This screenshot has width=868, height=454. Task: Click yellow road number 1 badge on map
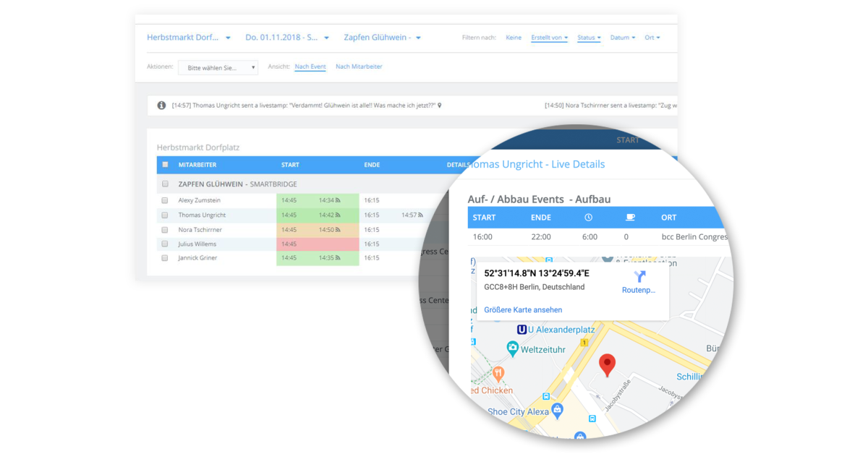click(584, 342)
